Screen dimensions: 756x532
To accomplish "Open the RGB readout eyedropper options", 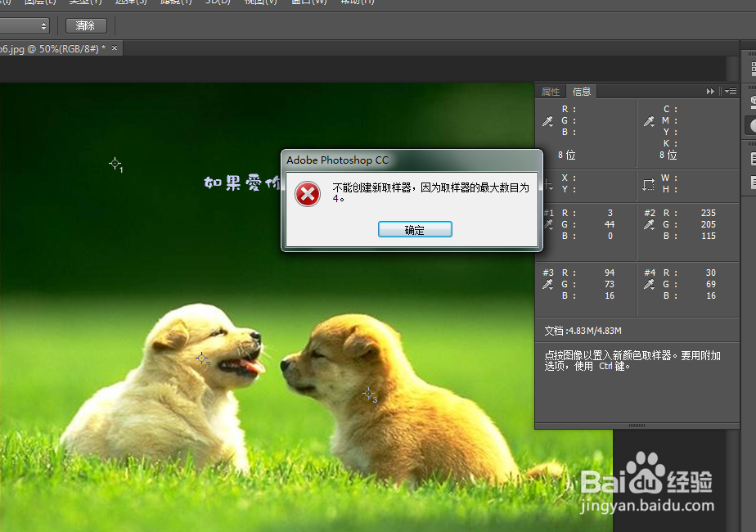I will pyautogui.click(x=547, y=121).
